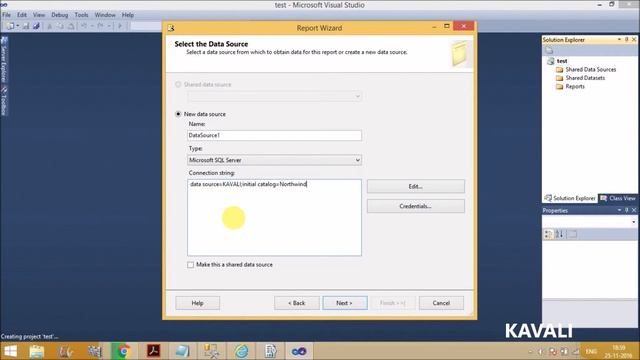Open the File menu
The height and width of the screenshot is (360, 640).
(x=7, y=15)
